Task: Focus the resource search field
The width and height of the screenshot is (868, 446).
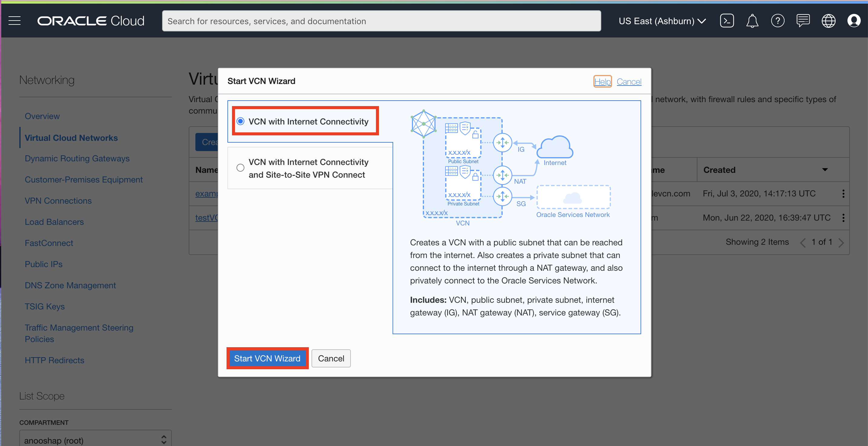Action: pos(381,21)
